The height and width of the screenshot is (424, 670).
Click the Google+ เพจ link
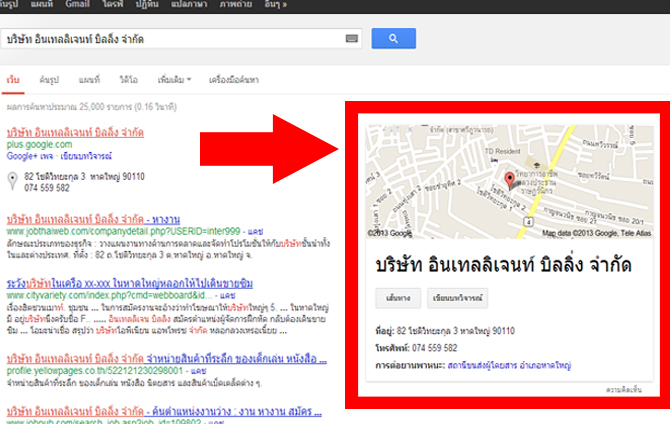[x=29, y=156]
